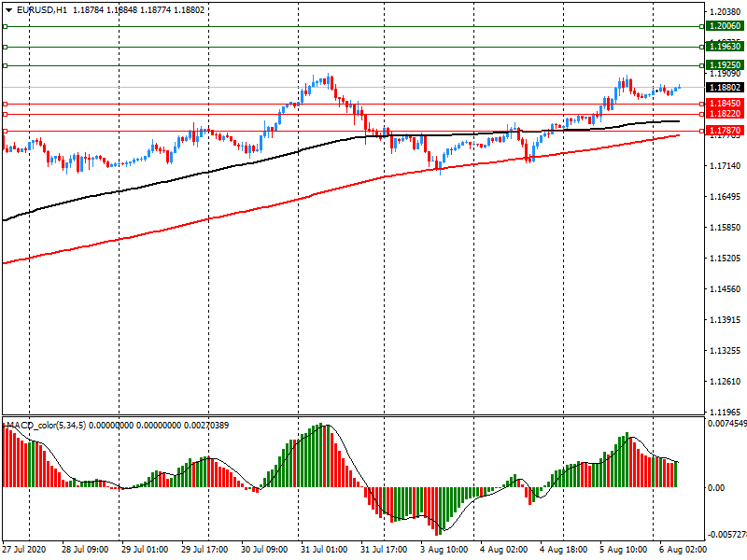
Task: Click the 1.16495 price scale value
Action: pyautogui.click(x=726, y=197)
